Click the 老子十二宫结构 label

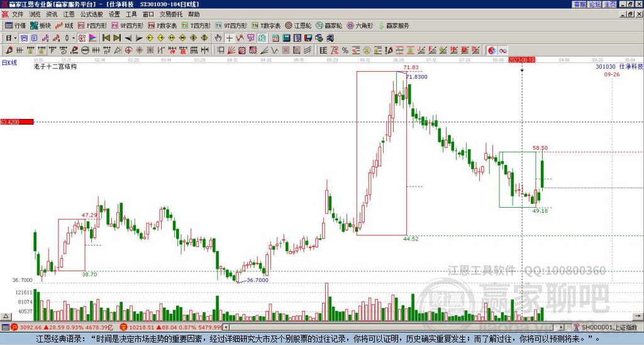coord(55,66)
